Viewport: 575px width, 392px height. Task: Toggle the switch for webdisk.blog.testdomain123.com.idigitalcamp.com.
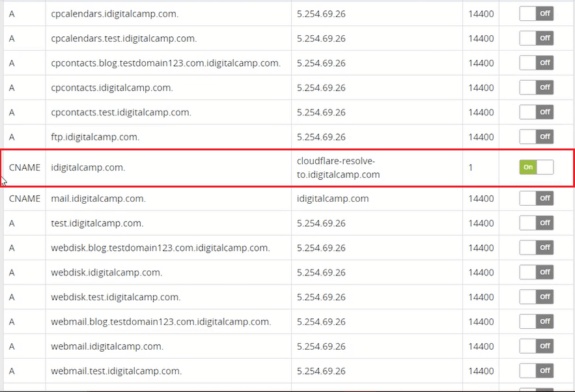[536, 247]
